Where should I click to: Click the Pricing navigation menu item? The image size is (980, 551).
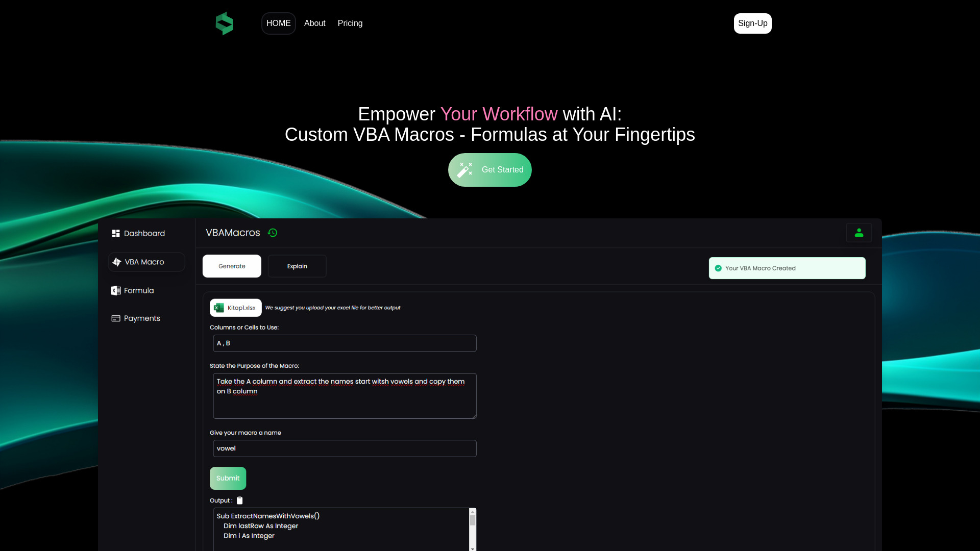click(349, 23)
